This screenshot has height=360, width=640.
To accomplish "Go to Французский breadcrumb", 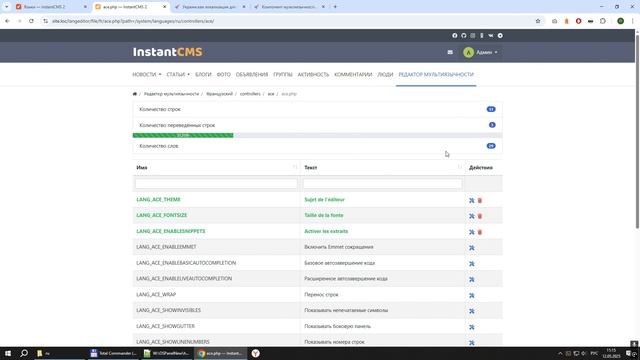I will [219, 94].
